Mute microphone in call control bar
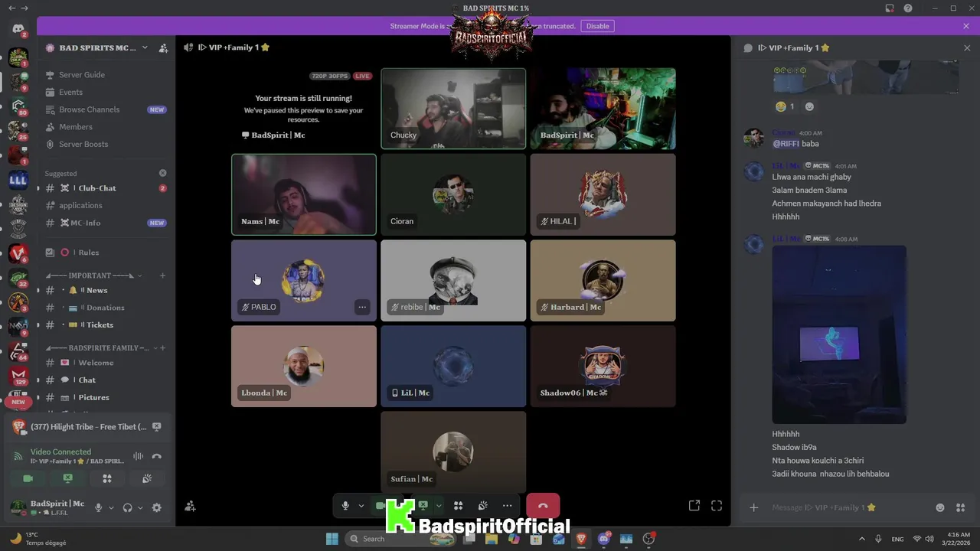Viewport: 980px width, 551px height. point(345,506)
